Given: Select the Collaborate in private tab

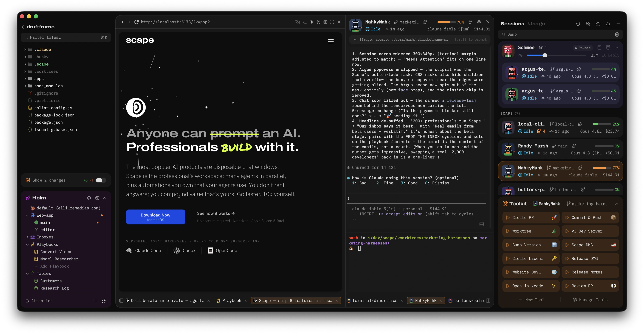Looking at the screenshot, I should 167,301.
